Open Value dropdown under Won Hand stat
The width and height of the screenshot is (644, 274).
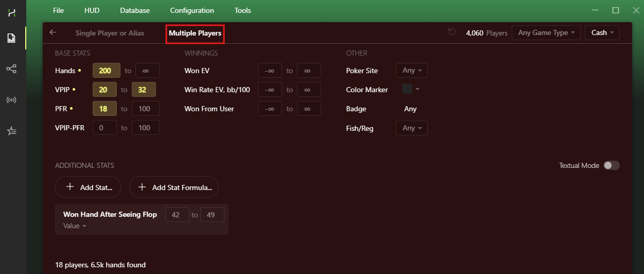tap(75, 226)
